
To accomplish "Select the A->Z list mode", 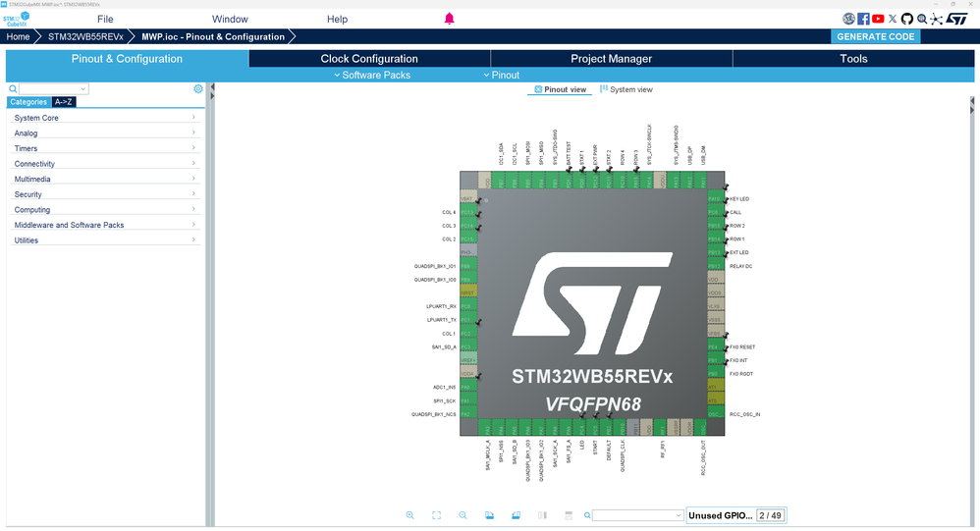I will 63,102.
